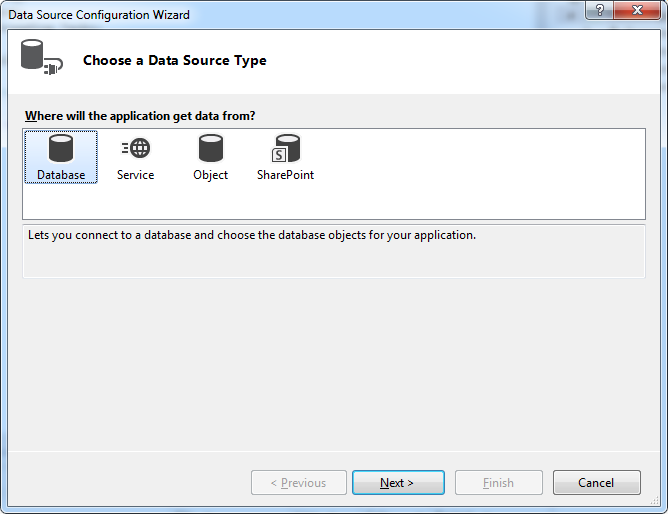The image size is (668, 514).
Task: Click the database plug header icon
Action: [x=40, y=57]
